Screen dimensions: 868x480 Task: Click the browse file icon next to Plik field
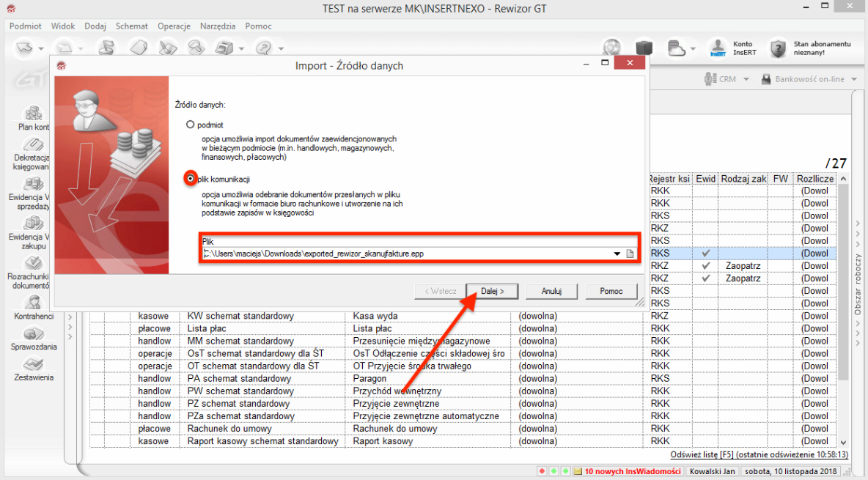(629, 254)
